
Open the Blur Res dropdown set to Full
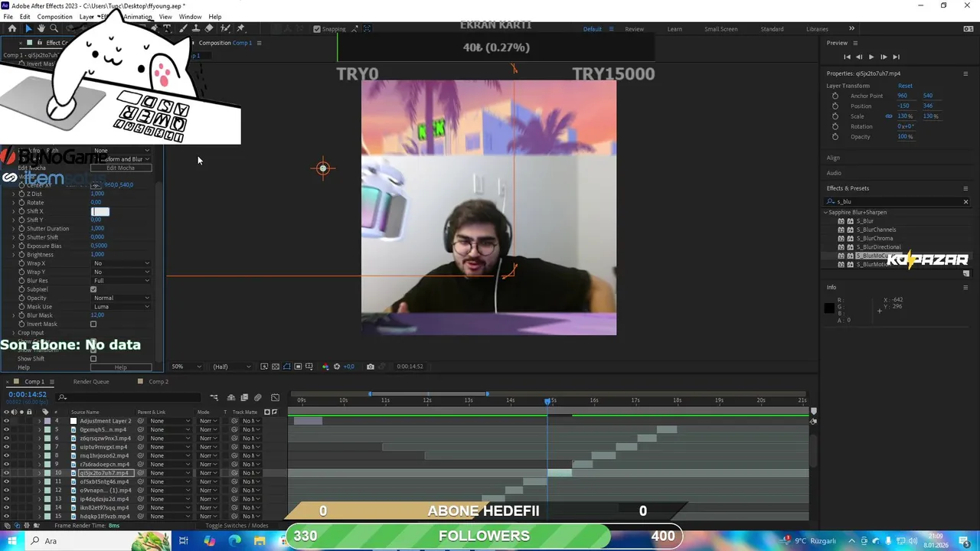pos(121,281)
